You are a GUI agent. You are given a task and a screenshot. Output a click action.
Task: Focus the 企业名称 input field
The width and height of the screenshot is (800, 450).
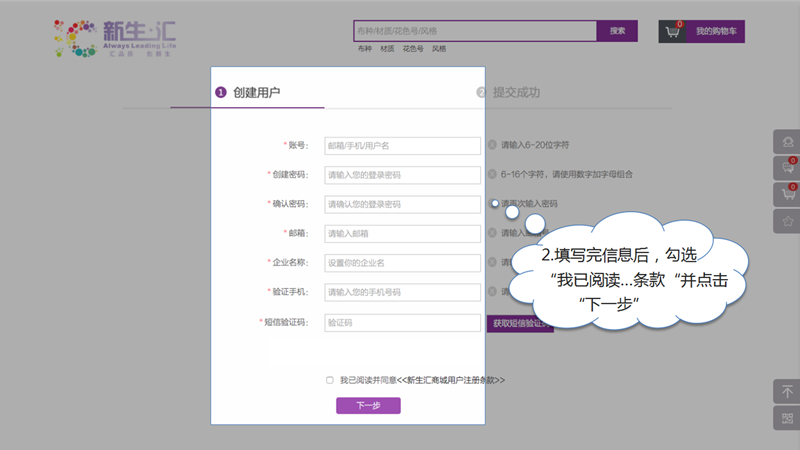(402, 263)
